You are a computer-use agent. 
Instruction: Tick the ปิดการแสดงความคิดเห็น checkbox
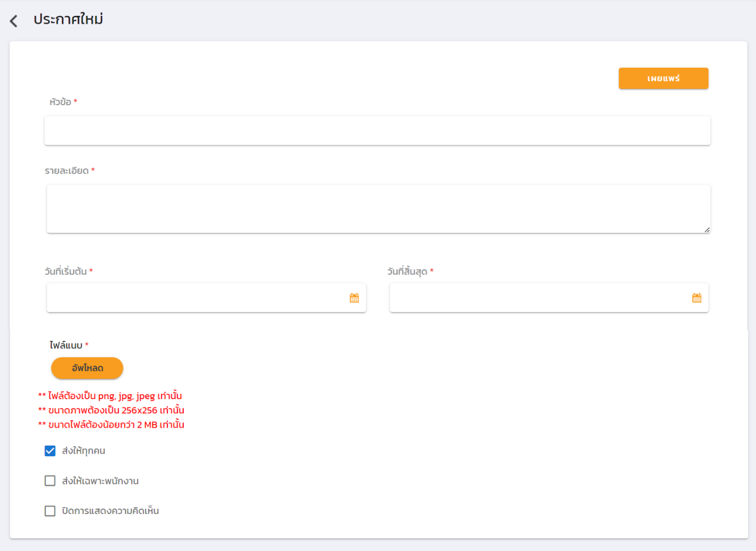pyautogui.click(x=50, y=510)
